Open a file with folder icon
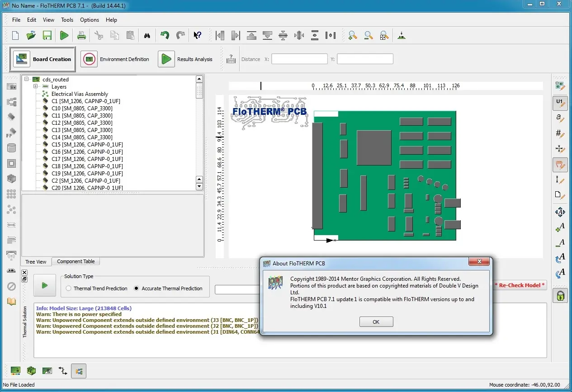572x392 pixels. tap(31, 35)
